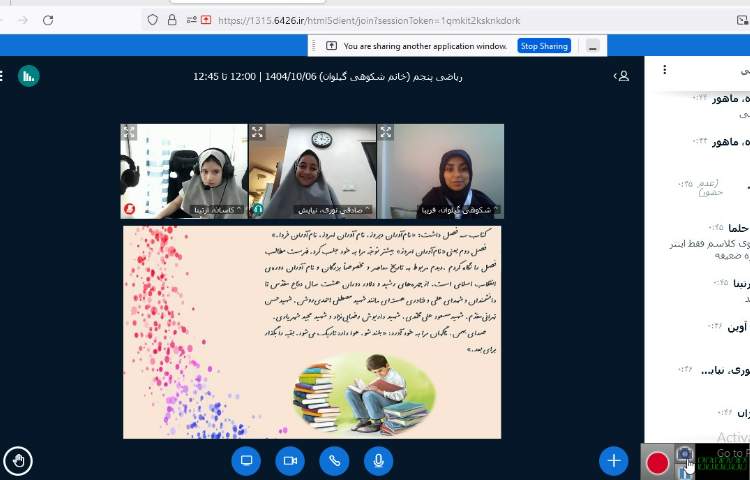Screen dimensions: 750x480
Task: Click the red record button
Action: tap(657, 462)
